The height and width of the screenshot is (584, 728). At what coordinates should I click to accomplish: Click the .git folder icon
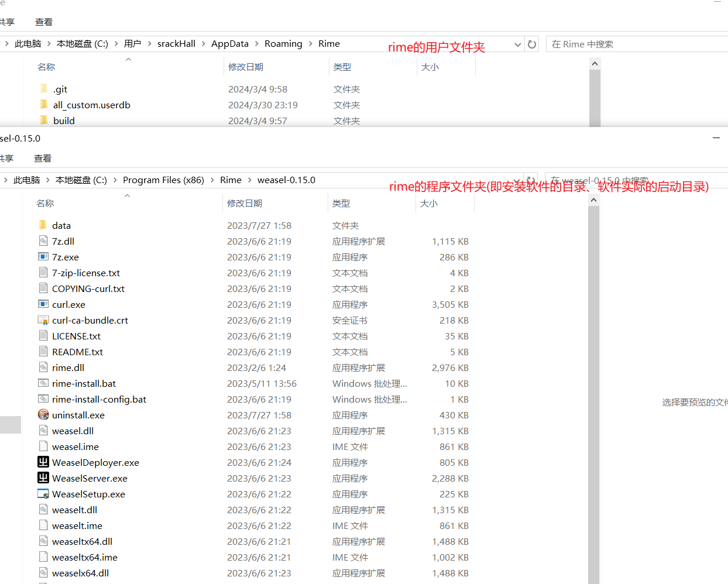click(44, 89)
